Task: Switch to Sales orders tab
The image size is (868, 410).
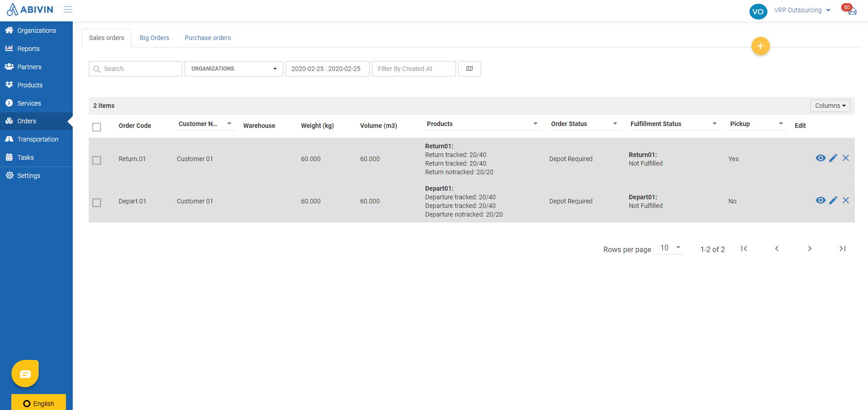Action: [106, 38]
